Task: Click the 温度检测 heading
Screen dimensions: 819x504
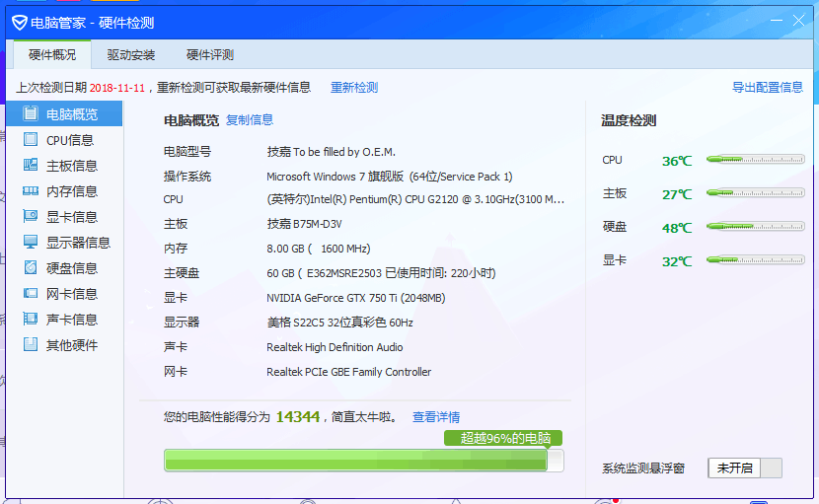Action: pos(629,120)
